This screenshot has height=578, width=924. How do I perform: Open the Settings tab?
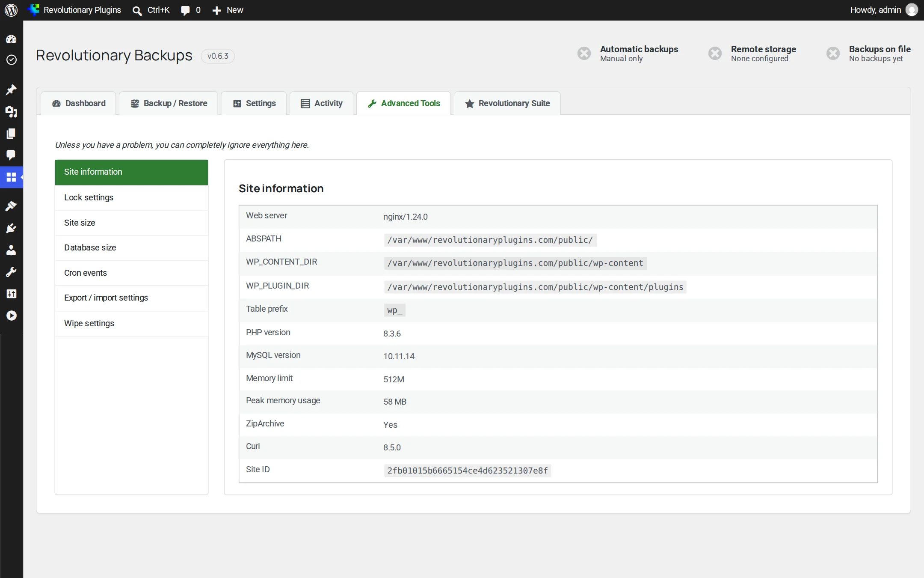point(254,103)
